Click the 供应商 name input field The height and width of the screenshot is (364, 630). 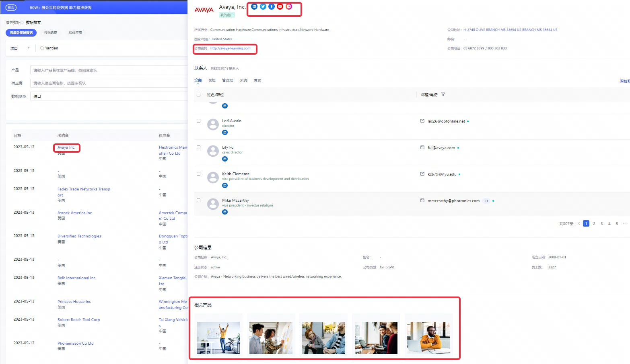[109, 83]
